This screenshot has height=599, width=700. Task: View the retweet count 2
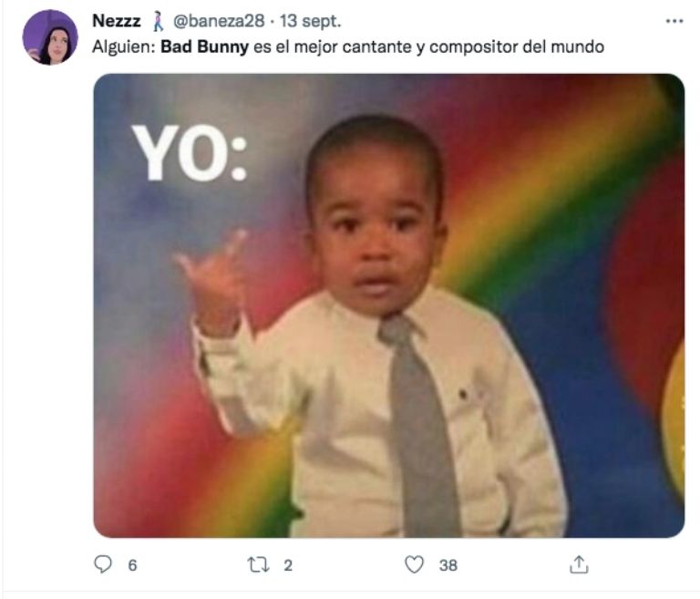pyautogui.click(x=288, y=565)
